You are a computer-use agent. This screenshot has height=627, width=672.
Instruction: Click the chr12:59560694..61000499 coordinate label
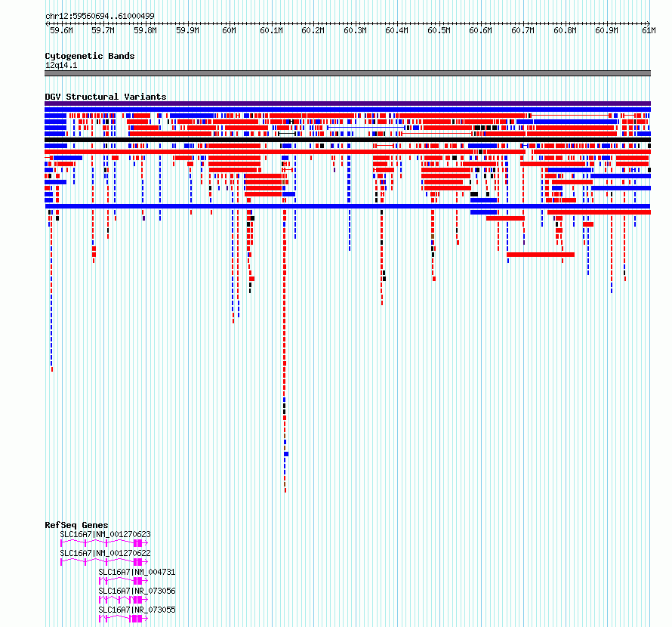pos(100,16)
